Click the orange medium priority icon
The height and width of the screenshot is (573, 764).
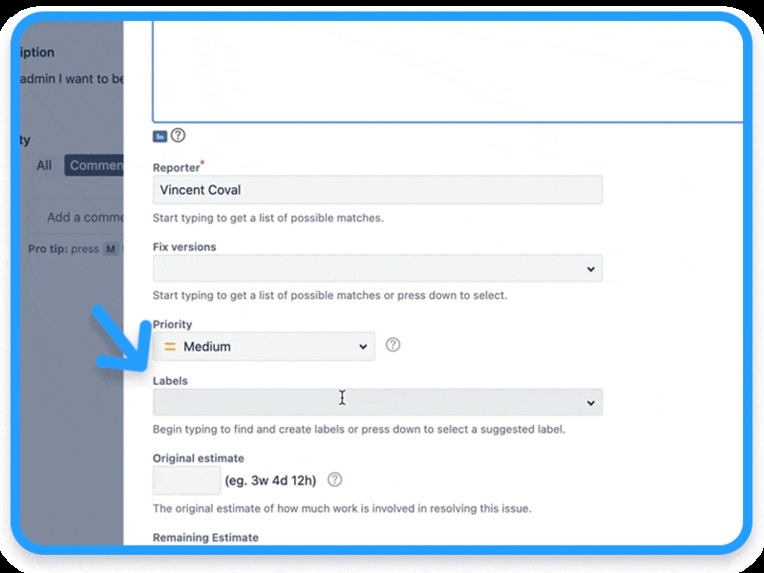[170, 346]
